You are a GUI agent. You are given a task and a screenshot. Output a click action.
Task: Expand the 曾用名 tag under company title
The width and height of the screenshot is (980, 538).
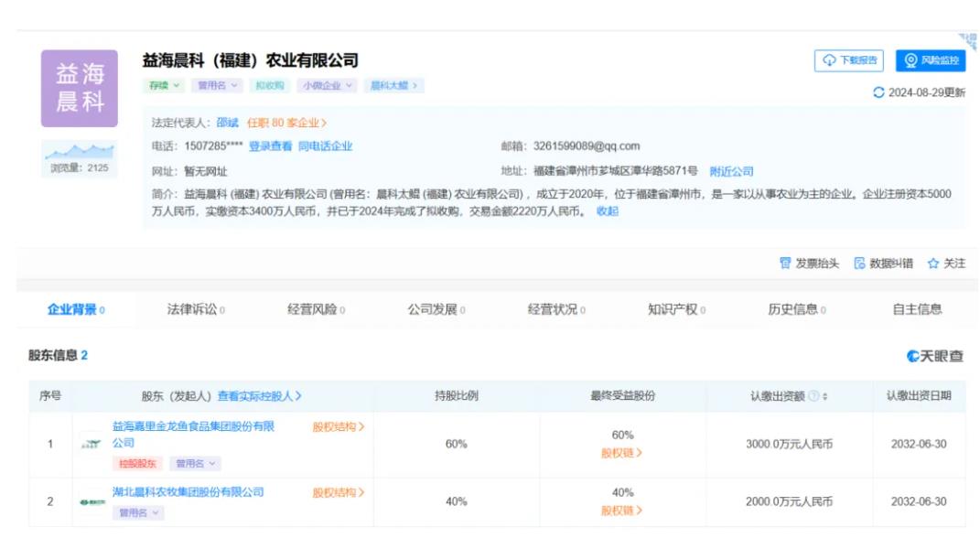217,86
